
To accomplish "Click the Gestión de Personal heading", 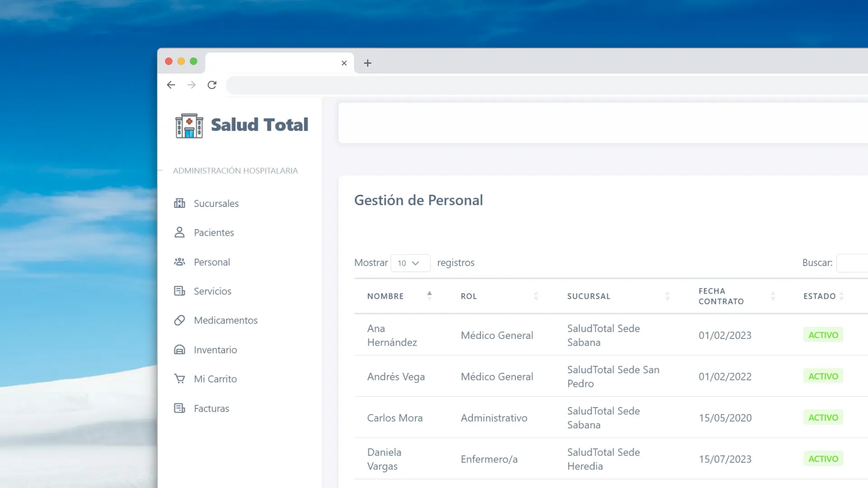I will point(419,200).
